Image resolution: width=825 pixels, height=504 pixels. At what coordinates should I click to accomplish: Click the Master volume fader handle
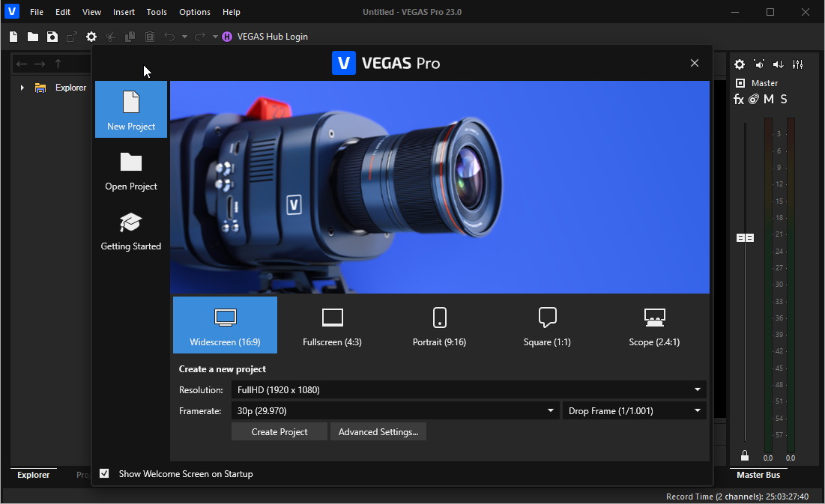tap(745, 237)
